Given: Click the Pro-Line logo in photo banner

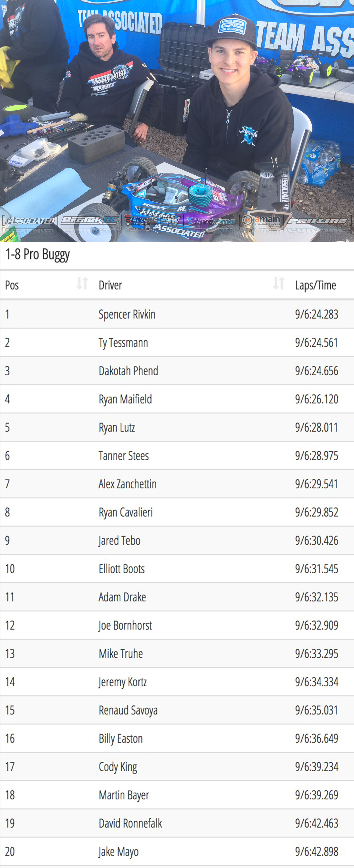Looking at the screenshot, I should [318, 221].
